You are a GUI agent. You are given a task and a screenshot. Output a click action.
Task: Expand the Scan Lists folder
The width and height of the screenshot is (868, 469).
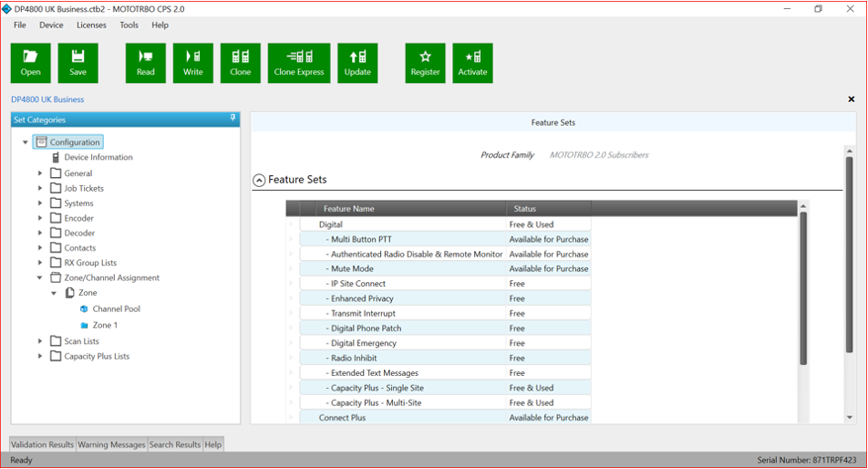click(x=40, y=341)
